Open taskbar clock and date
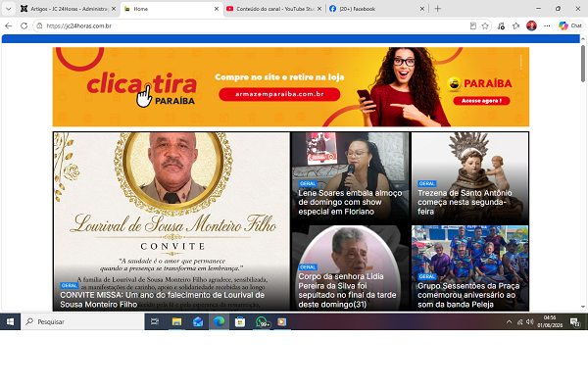588x387 pixels. 550,321
